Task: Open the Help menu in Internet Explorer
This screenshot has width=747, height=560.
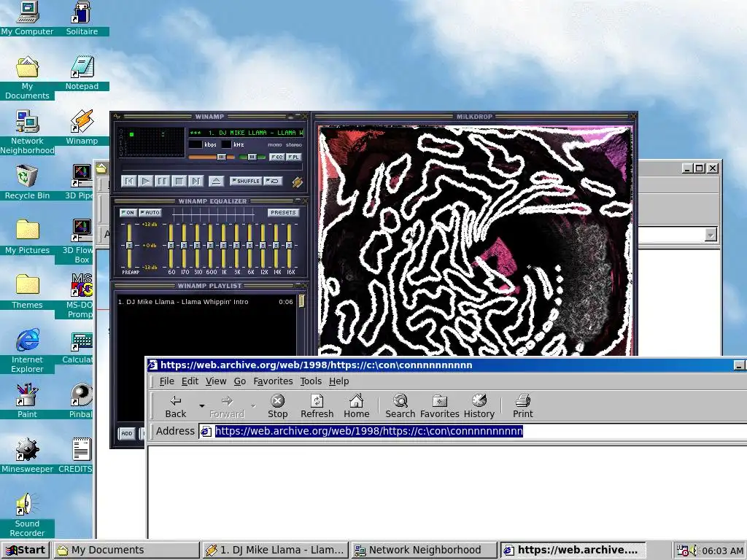Action: click(x=338, y=381)
